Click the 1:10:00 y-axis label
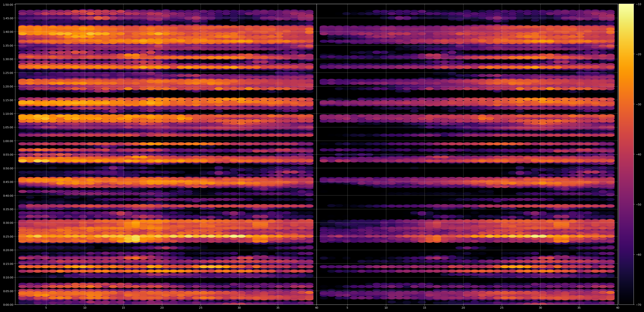 click(x=8, y=114)
